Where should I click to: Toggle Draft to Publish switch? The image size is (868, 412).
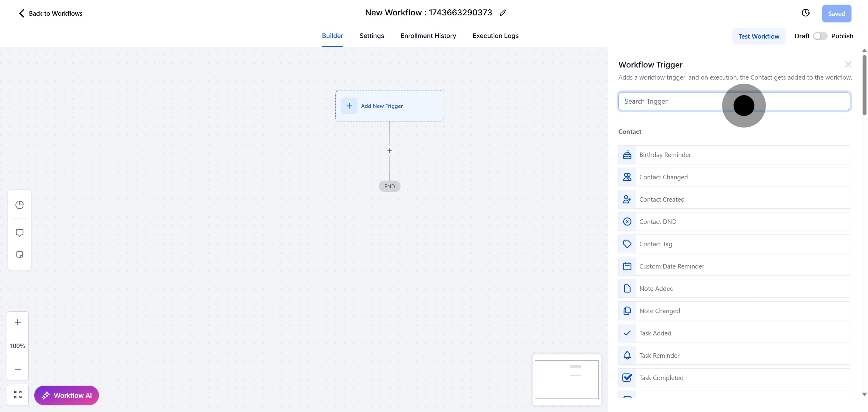[820, 36]
